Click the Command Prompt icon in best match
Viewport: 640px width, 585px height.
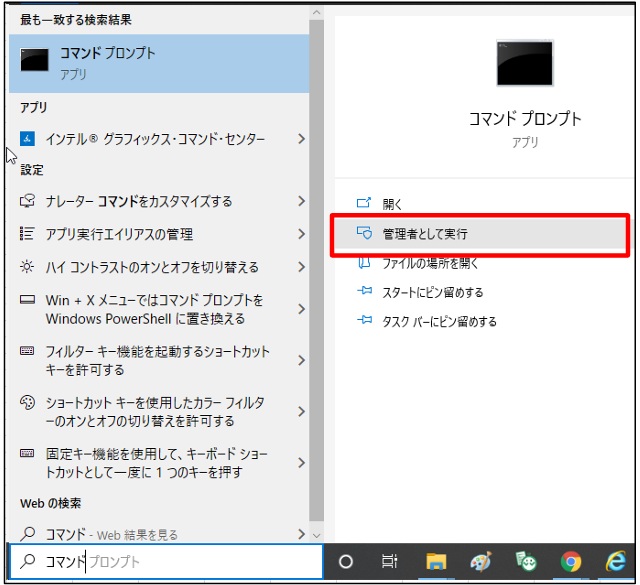tap(34, 60)
